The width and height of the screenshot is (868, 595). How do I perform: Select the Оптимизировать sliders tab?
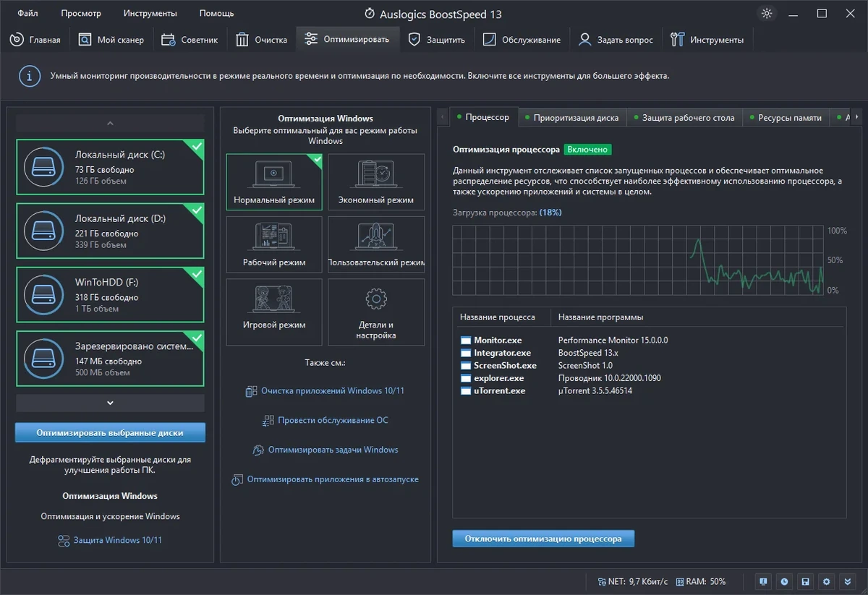[348, 39]
